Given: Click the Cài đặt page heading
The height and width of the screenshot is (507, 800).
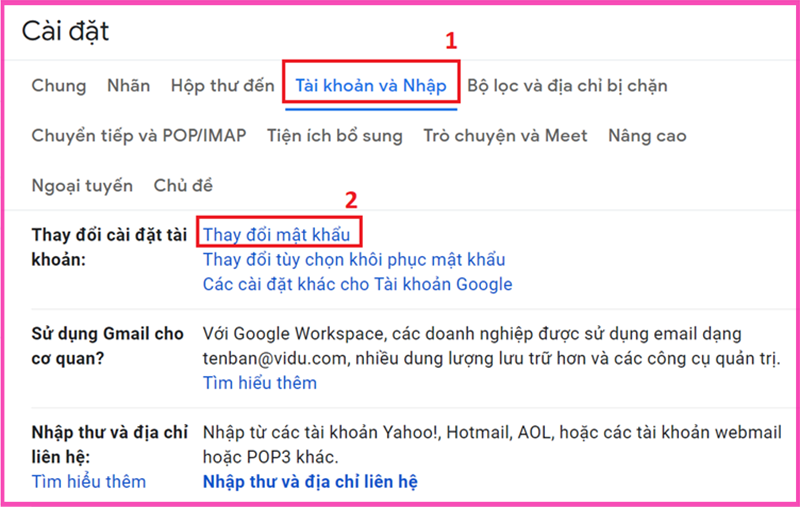Looking at the screenshot, I should 65,31.
